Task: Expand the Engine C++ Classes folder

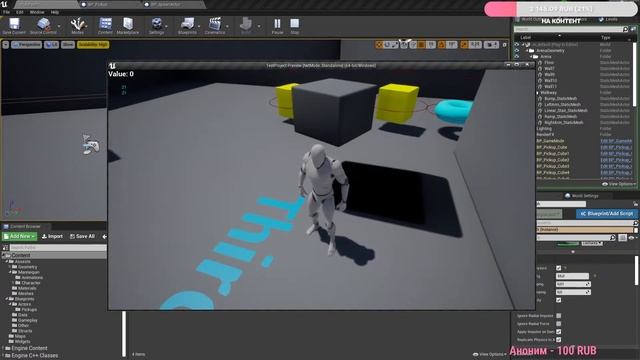Action: pos(3,356)
